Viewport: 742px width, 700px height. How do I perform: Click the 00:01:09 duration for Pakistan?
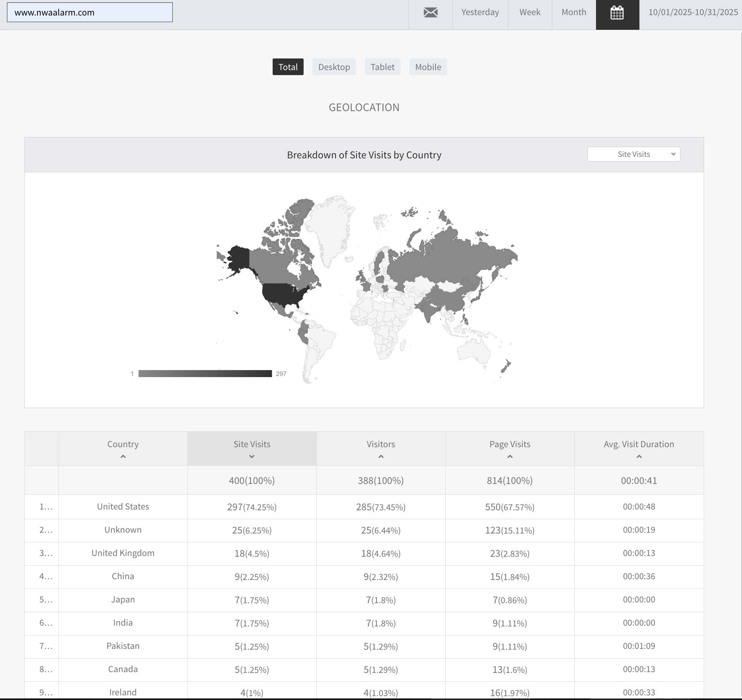(639, 646)
